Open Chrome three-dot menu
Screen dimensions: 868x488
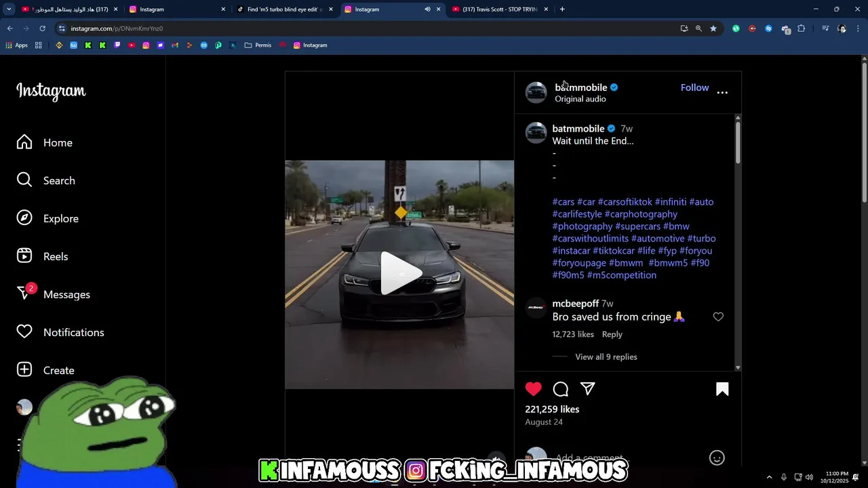tap(858, 28)
